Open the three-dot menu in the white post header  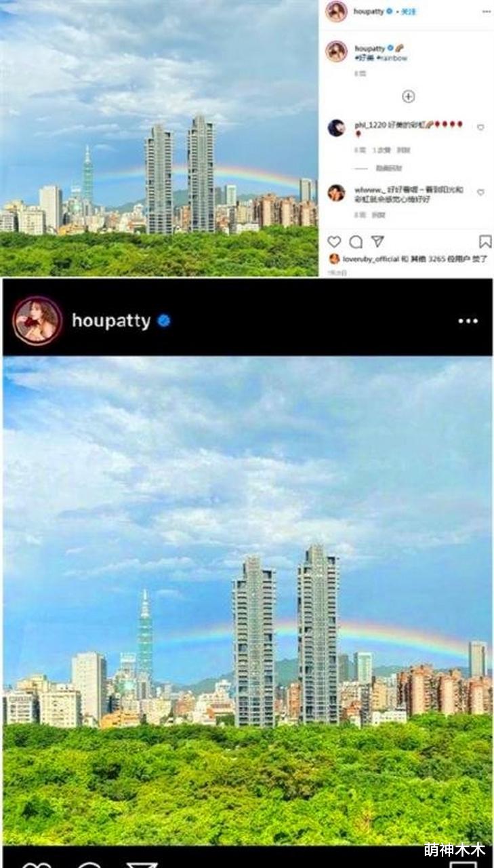click(x=487, y=12)
